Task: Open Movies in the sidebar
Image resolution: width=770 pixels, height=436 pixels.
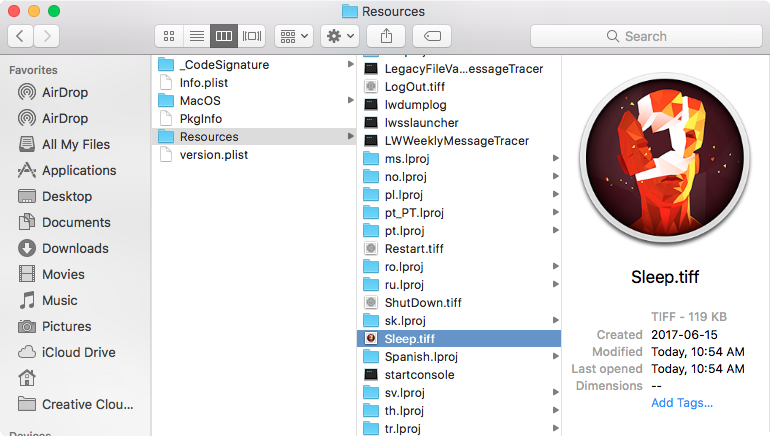Action: click(51, 274)
